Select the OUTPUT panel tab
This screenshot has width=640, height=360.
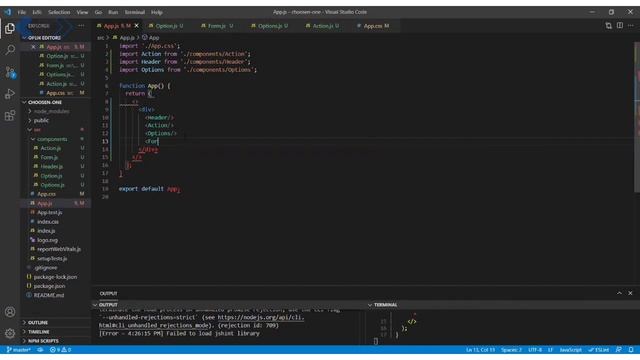click(x=108, y=293)
